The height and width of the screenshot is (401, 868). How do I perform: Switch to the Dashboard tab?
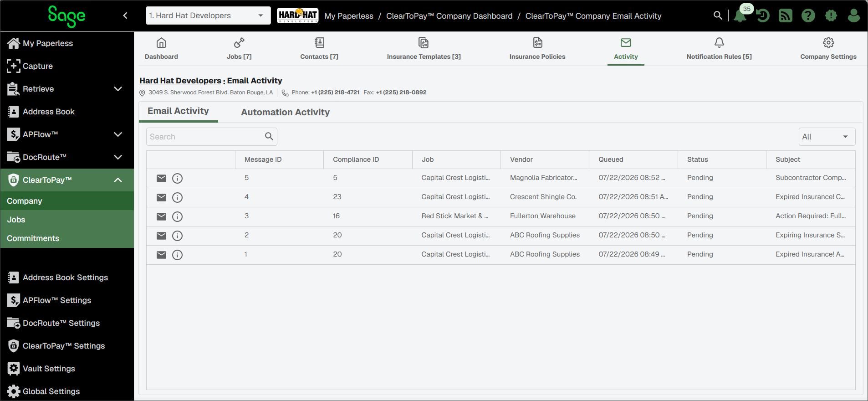[x=161, y=49]
